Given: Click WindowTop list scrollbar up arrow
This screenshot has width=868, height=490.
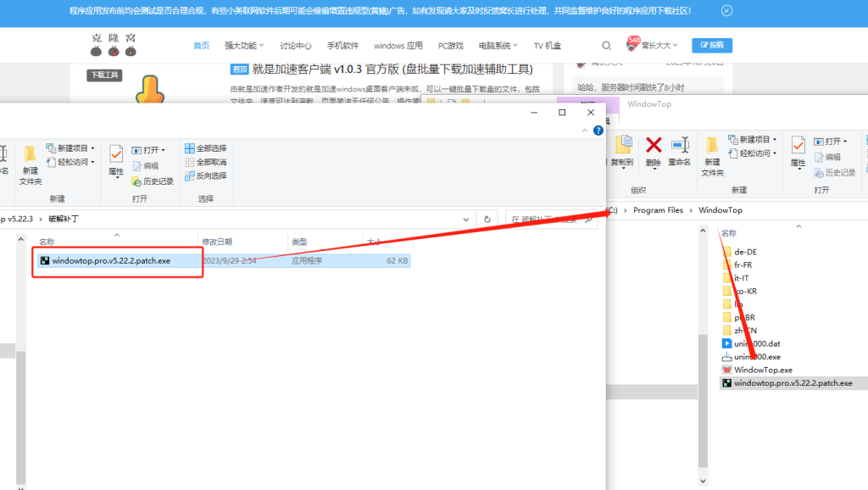Looking at the screenshot, I should 703,231.
